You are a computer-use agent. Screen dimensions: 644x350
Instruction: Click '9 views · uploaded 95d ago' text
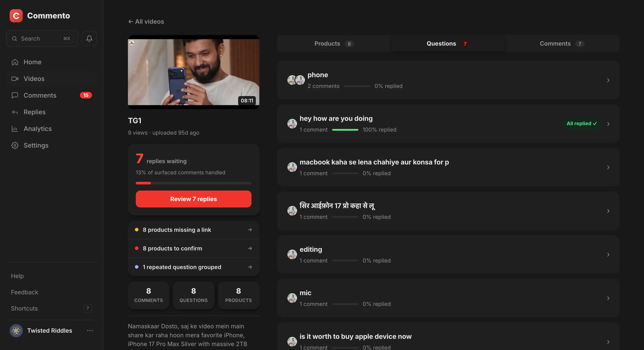[163, 133]
